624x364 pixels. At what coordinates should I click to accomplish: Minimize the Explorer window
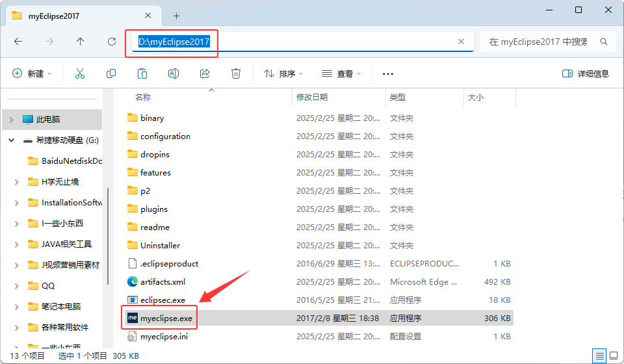pos(549,10)
